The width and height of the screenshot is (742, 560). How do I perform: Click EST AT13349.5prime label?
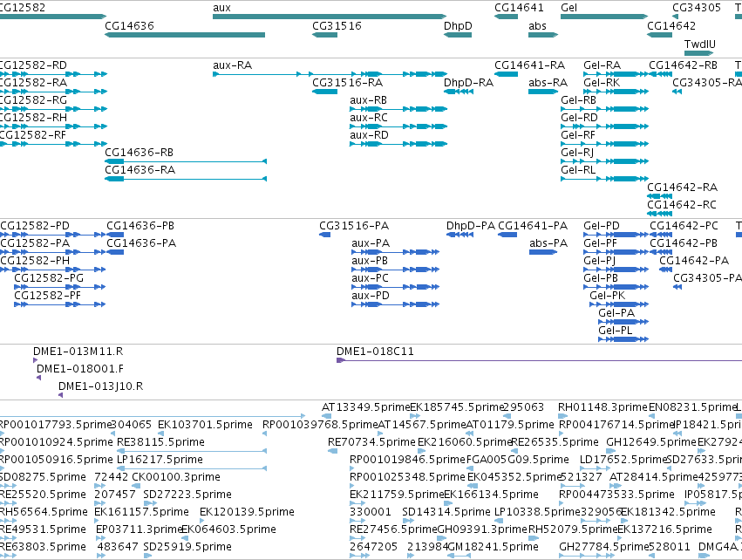click(x=366, y=407)
